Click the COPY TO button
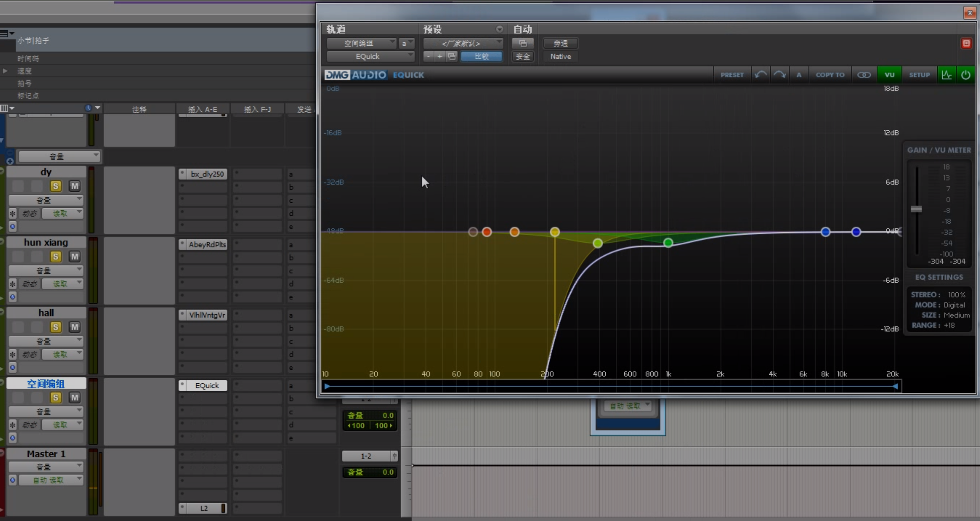Screen dimensions: 980x521 click(x=830, y=75)
